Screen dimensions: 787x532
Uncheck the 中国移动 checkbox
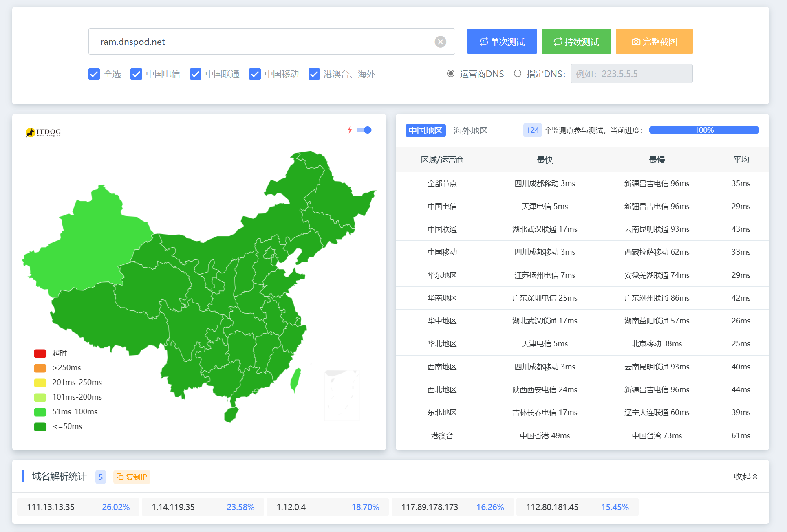[255, 74]
